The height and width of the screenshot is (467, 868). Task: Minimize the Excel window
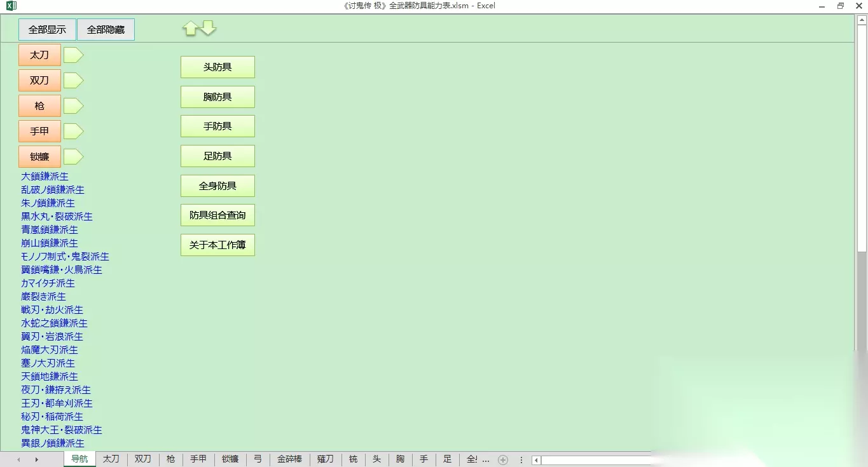pyautogui.click(x=822, y=6)
